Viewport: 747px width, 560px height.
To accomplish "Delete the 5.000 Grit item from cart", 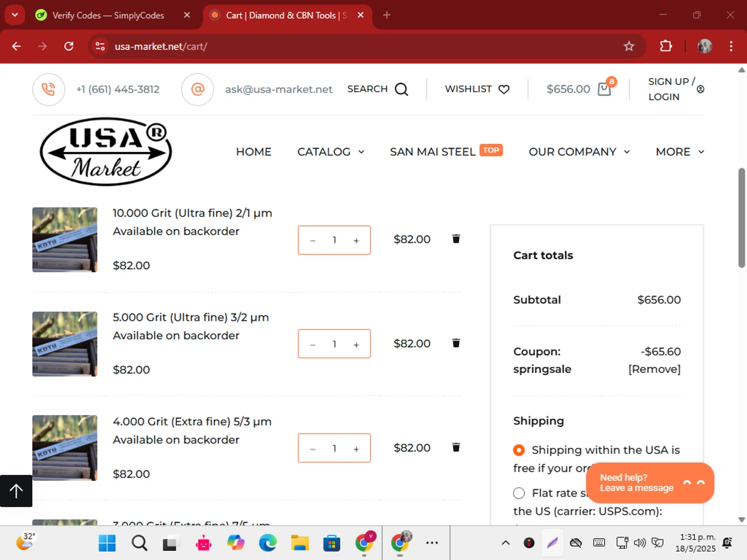I will (x=456, y=343).
